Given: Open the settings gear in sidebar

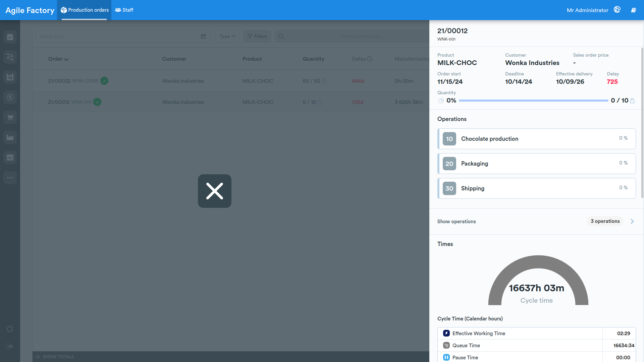Looking at the screenshot, I should point(10,329).
